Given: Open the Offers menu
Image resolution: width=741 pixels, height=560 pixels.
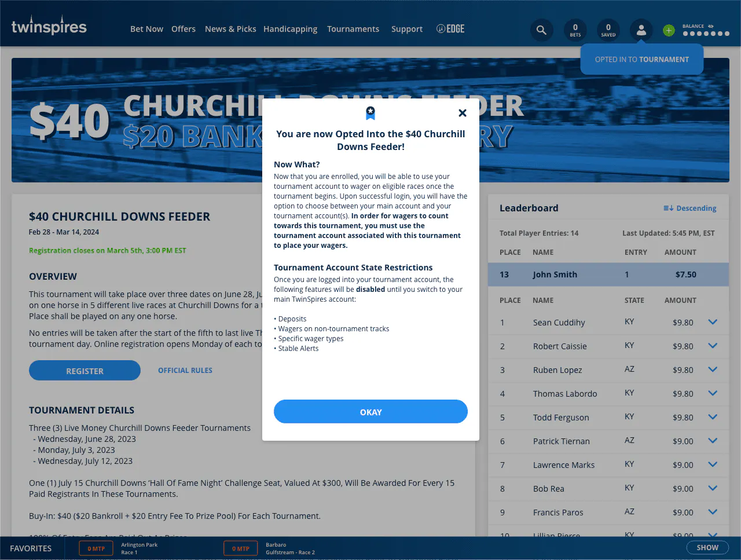Looking at the screenshot, I should (x=184, y=29).
